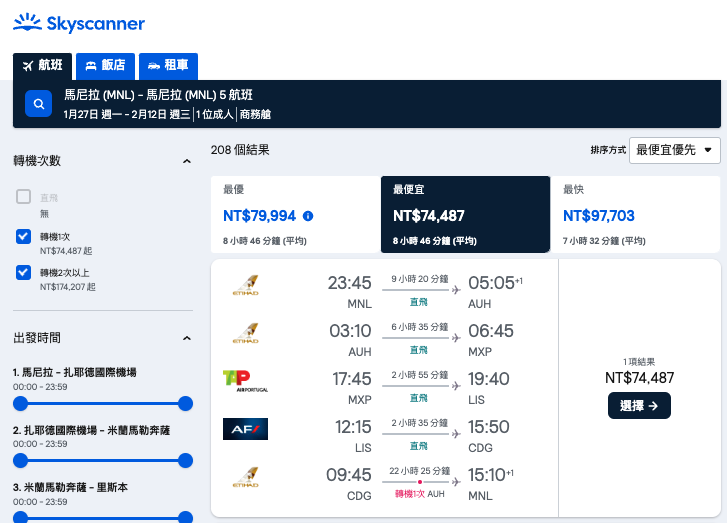Toggle the 直飛 checkbox
The image size is (727, 523).
point(23,197)
